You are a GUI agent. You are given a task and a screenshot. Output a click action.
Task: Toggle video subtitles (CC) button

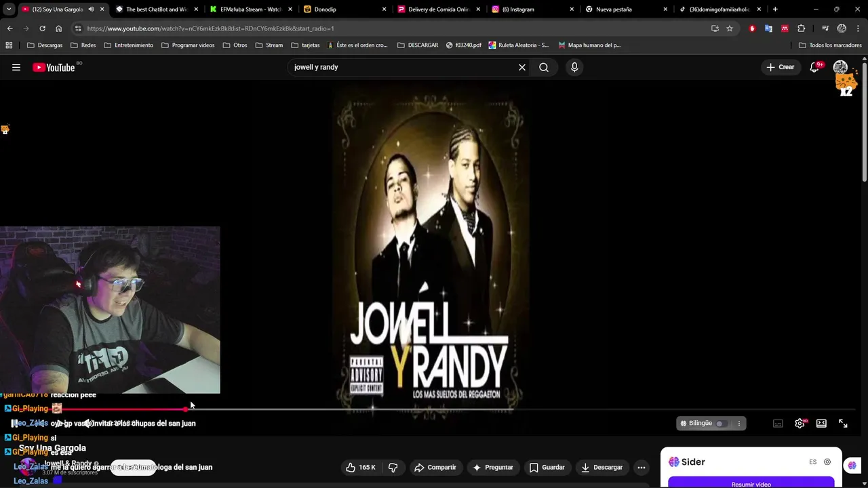coord(778,424)
